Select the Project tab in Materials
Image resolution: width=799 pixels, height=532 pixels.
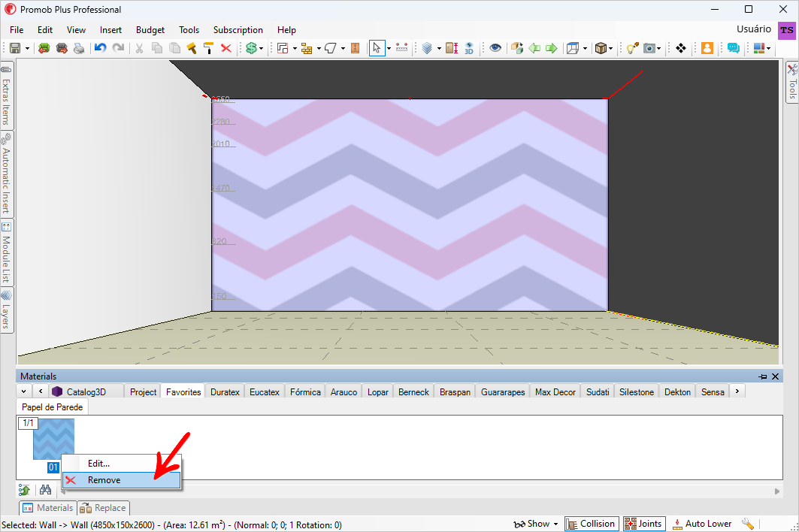[x=143, y=392]
